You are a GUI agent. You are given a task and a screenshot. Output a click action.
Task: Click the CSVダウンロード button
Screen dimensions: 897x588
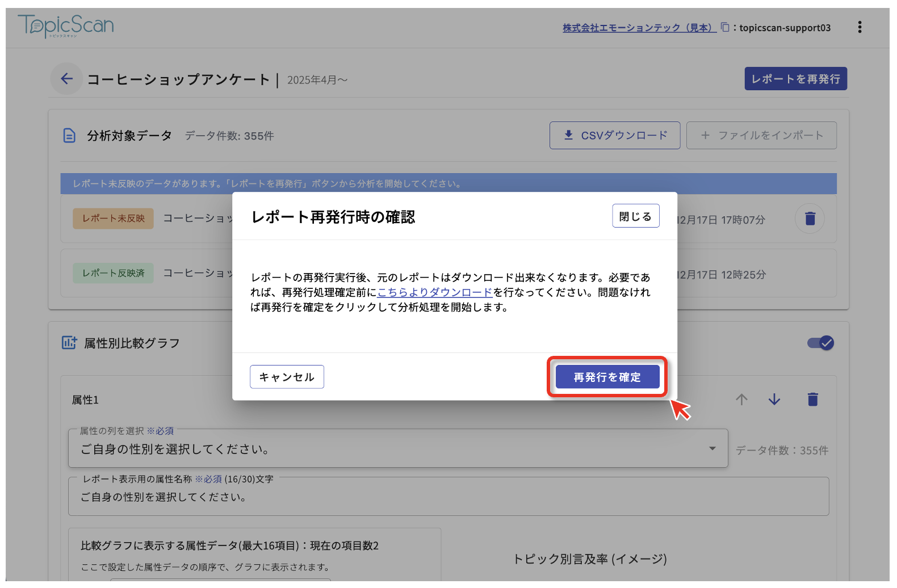point(614,136)
